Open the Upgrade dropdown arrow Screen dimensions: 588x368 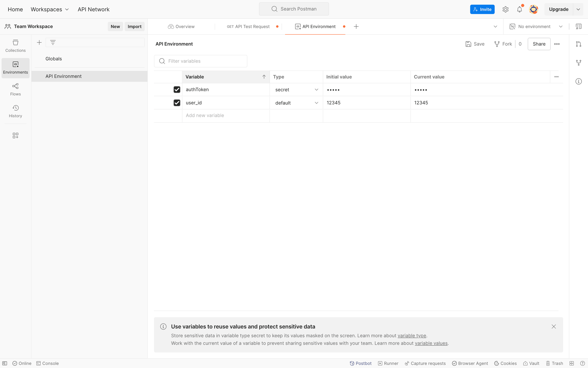pos(578,9)
